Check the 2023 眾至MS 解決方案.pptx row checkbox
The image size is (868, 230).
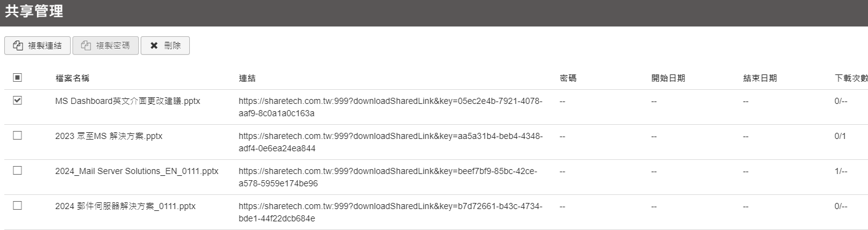(x=17, y=136)
